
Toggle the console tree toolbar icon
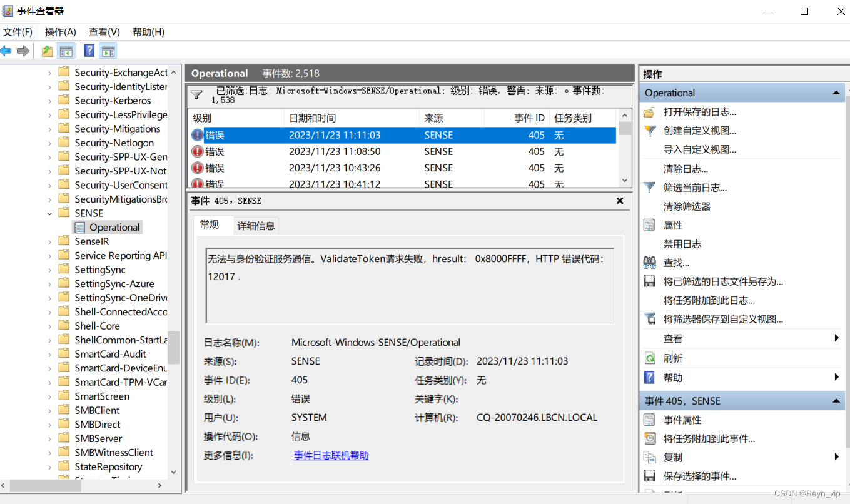pyautogui.click(x=66, y=51)
